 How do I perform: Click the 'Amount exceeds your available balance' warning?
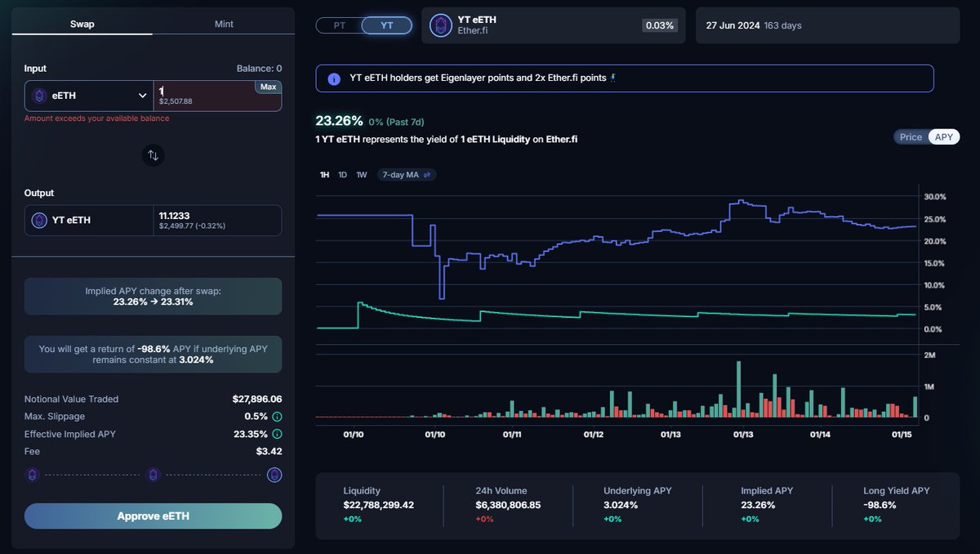point(97,118)
